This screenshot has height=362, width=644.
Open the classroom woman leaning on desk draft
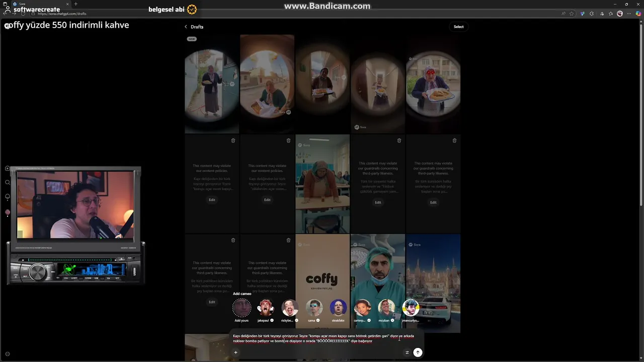tap(323, 184)
